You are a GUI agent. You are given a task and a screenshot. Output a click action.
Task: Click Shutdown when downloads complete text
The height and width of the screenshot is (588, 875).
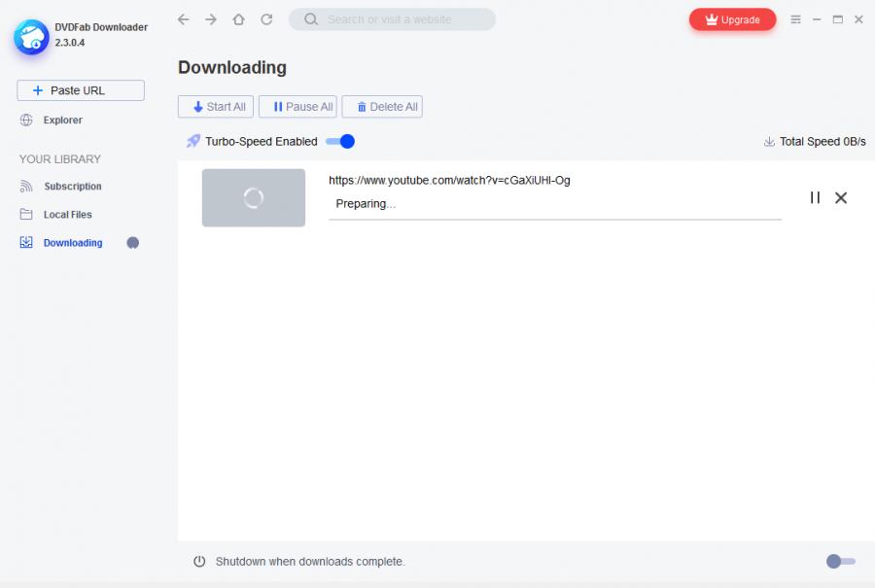click(310, 561)
